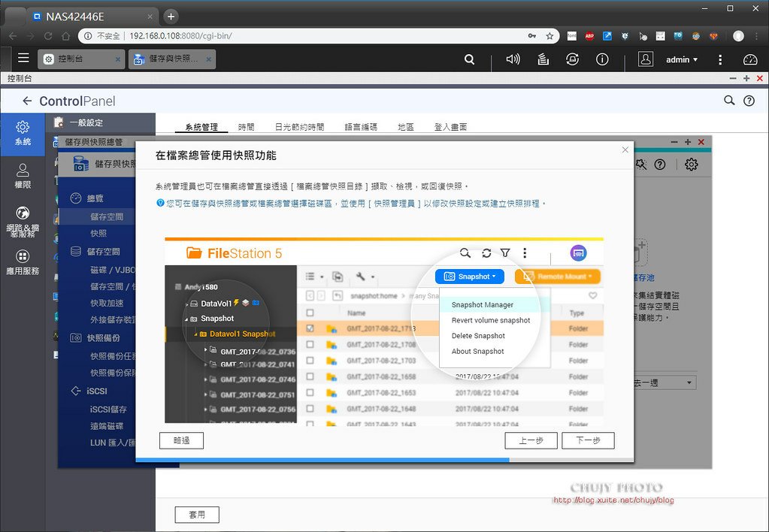Switch to the 控制台 taskbar tab
Viewport: 769px width, 532px height.
pos(80,59)
